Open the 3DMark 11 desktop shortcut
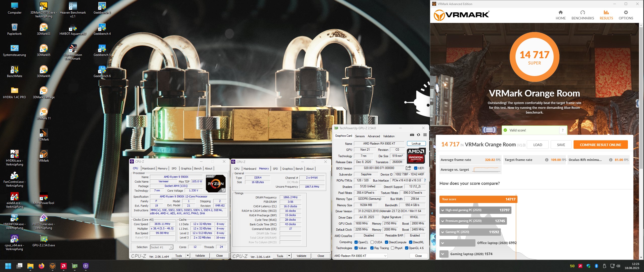The height and width of the screenshot is (272, 644). pos(44,114)
